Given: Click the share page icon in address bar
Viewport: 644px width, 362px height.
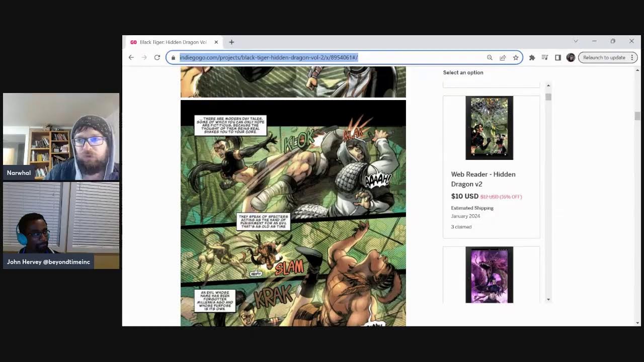Looking at the screenshot, I should [x=503, y=57].
